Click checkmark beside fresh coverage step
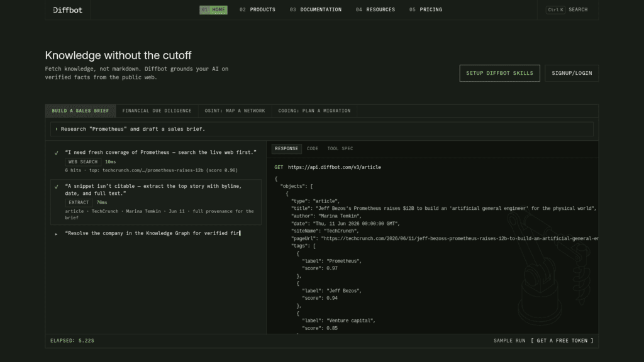 [56, 153]
